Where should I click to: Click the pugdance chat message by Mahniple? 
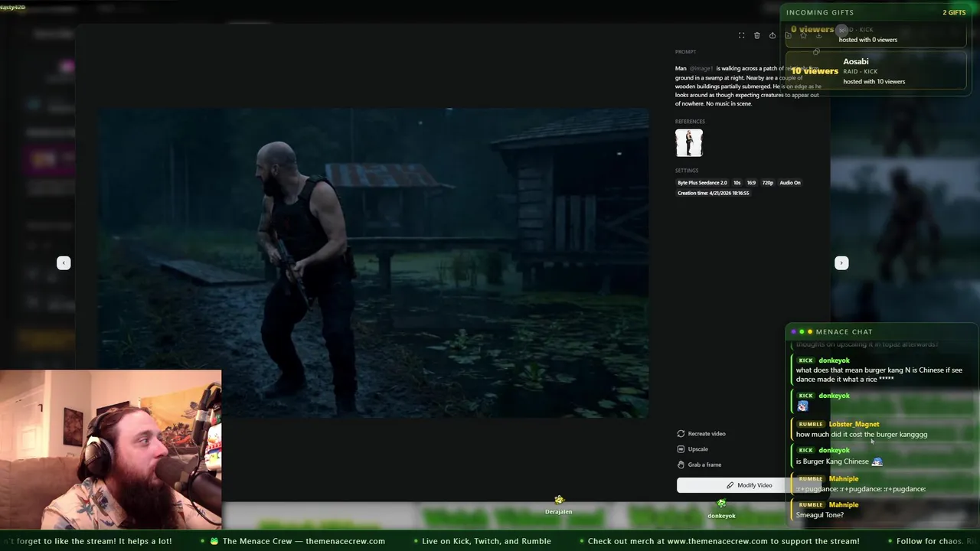point(861,489)
